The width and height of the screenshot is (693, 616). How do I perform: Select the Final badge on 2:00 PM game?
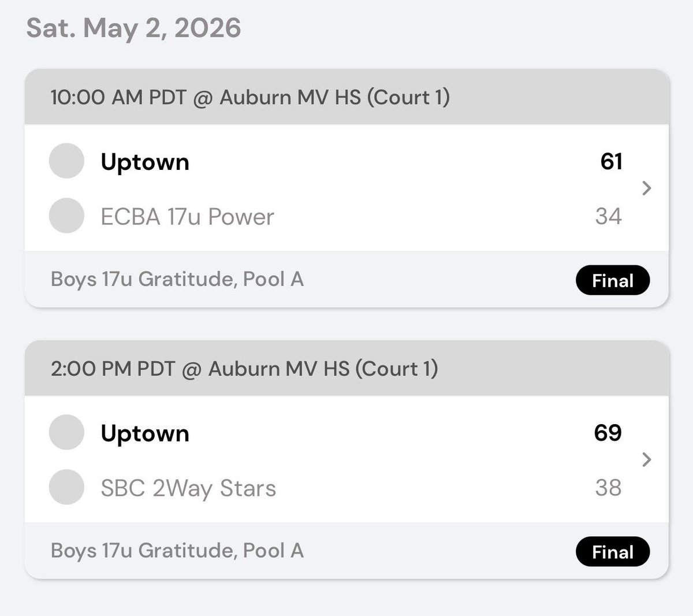[x=613, y=552]
